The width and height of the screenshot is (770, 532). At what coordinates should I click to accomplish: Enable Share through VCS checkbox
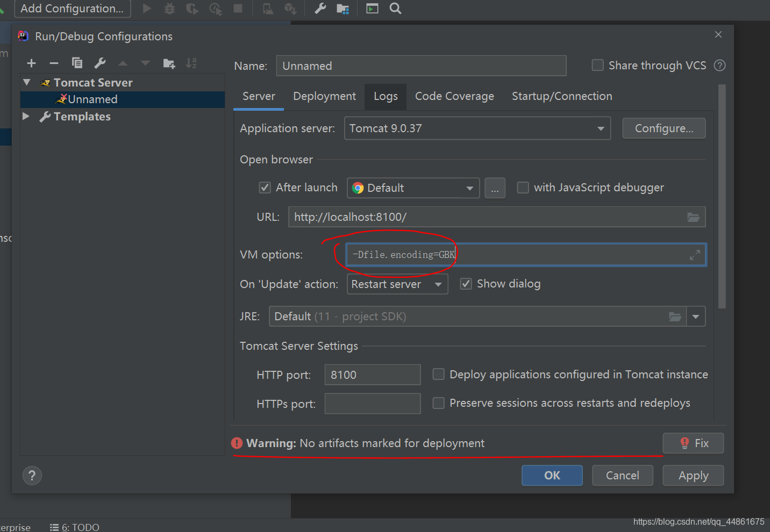597,66
